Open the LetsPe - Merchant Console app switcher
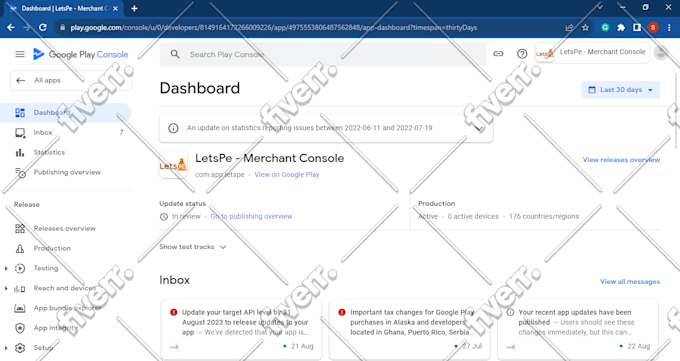Image resolution: width=680 pixels, height=361 pixels. pyautogui.click(x=592, y=53)
